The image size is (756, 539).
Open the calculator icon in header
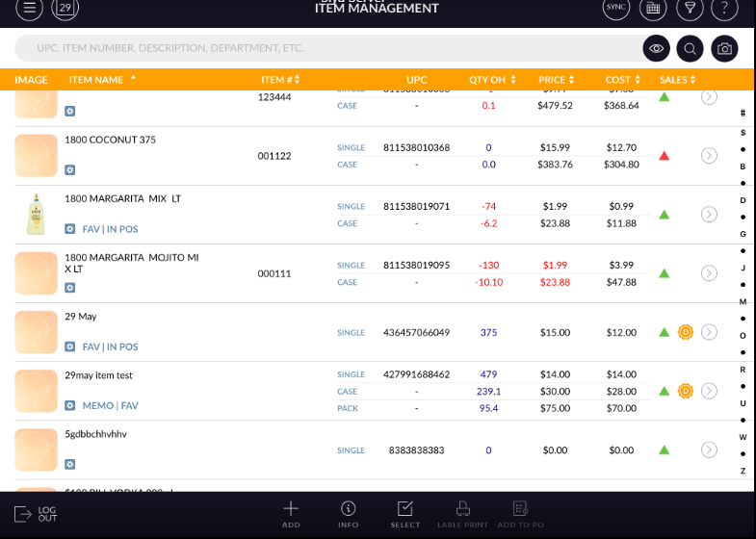654,9
